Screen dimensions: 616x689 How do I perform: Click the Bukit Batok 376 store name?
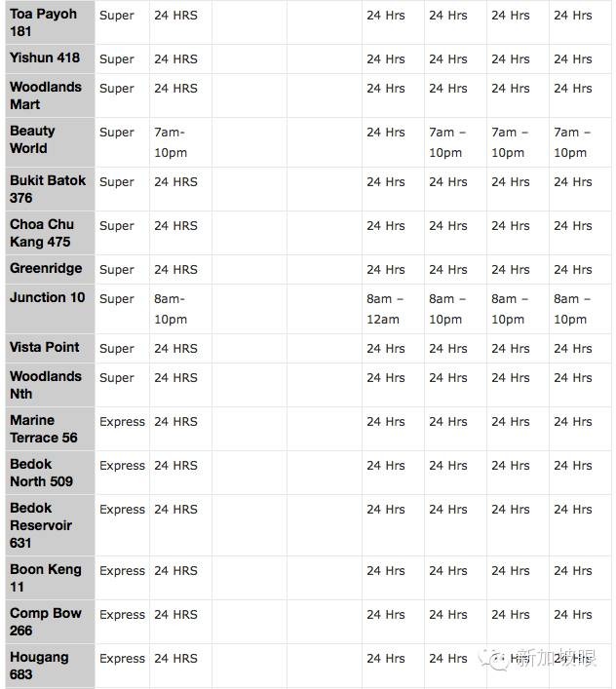(48, 189)
